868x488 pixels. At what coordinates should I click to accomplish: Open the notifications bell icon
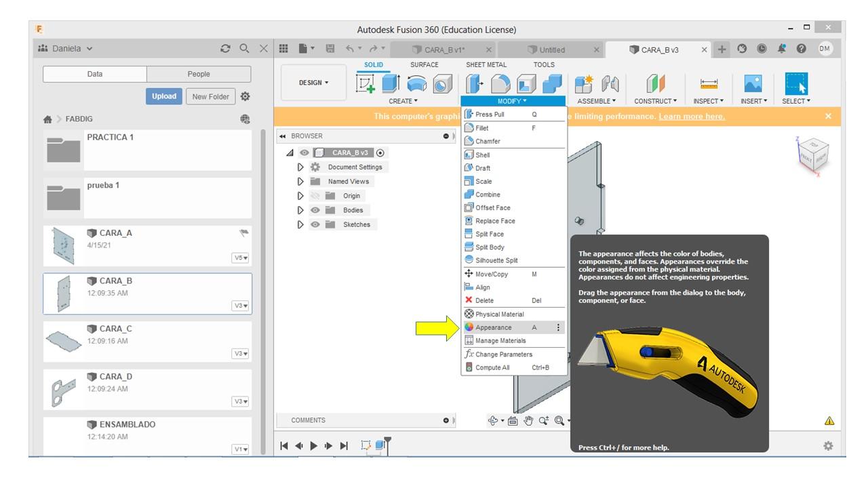click(782, 49)
